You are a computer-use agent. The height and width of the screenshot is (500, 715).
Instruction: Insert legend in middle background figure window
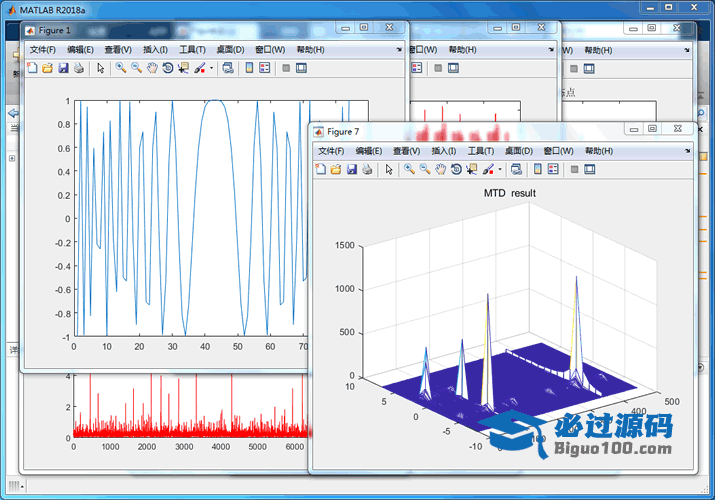417,68
